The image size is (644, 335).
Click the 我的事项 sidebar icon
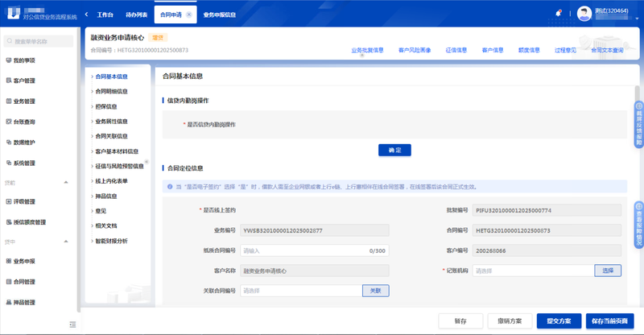[x=8, y=60]
